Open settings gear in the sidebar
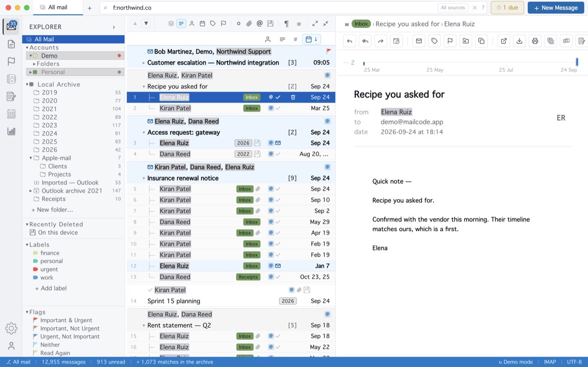Viewport: 588px width, 367px height. 11,329
